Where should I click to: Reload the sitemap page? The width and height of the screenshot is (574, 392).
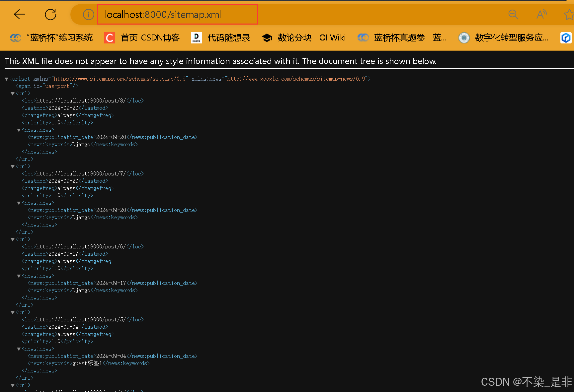tap(50, 14)
